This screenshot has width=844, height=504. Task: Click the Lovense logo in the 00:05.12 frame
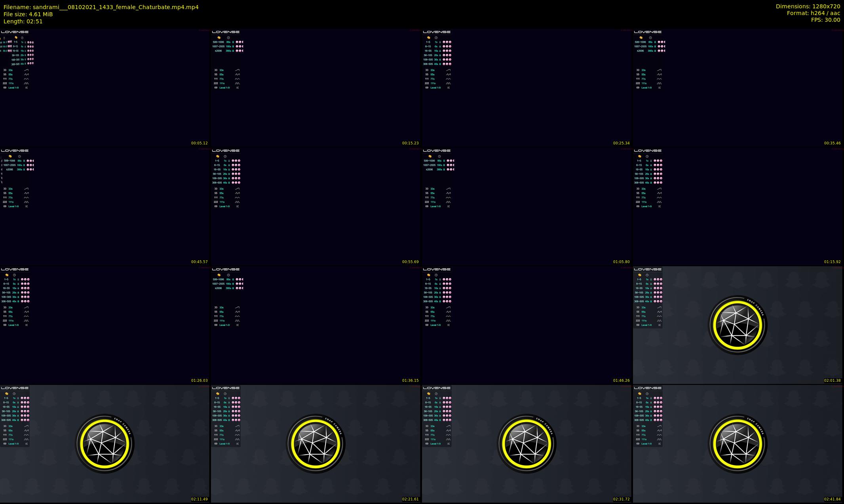[x=15, y=32]
